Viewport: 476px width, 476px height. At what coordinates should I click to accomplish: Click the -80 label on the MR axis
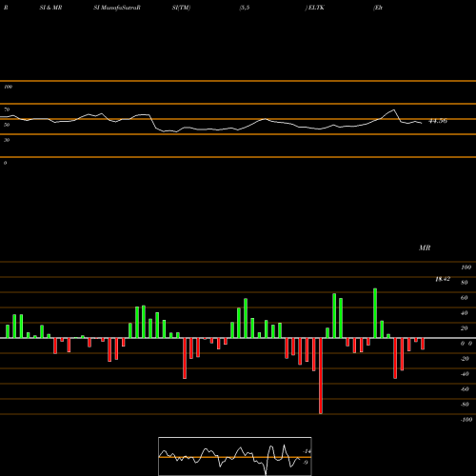pos(465,405)
